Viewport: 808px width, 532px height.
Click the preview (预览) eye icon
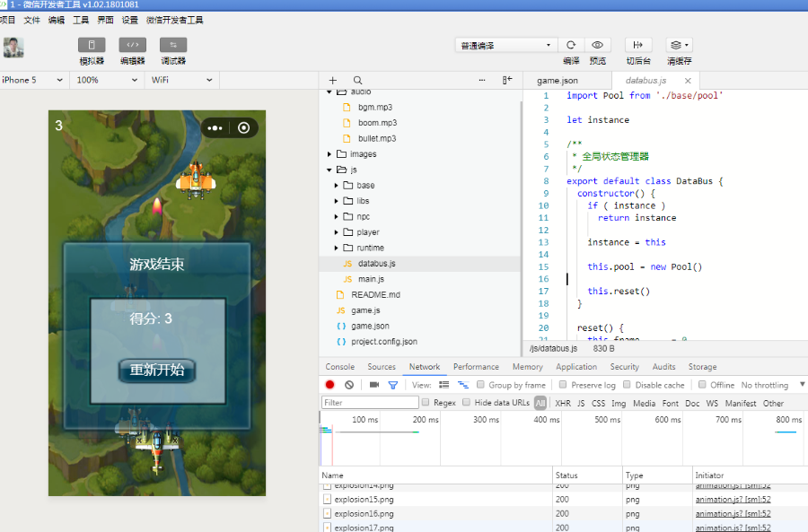tap(597, 45)
